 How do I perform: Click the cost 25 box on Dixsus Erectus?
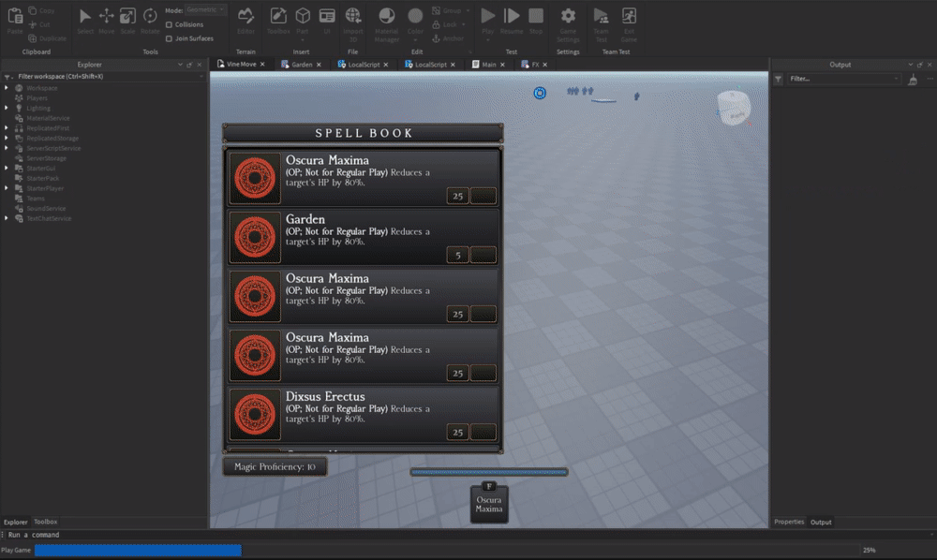[458, 433]
